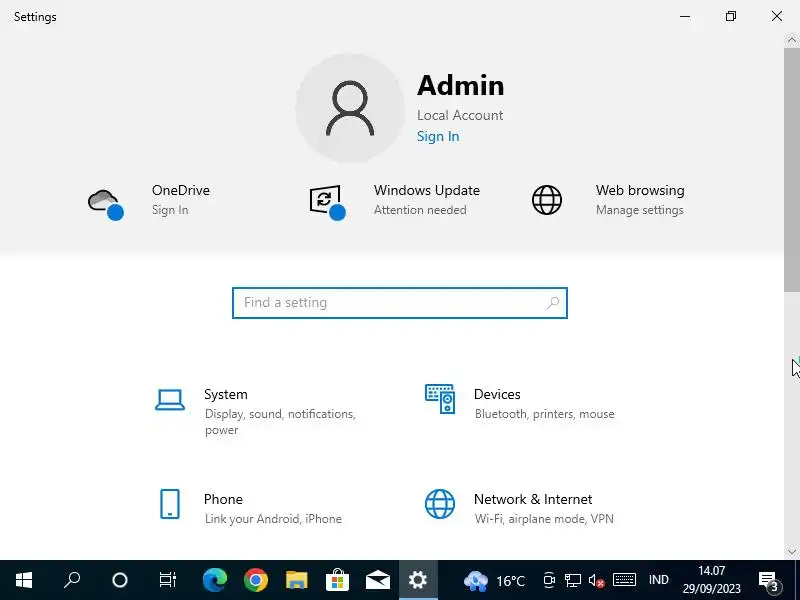Click the scroll down arrow
800x600 pixels.
point(792,552)
